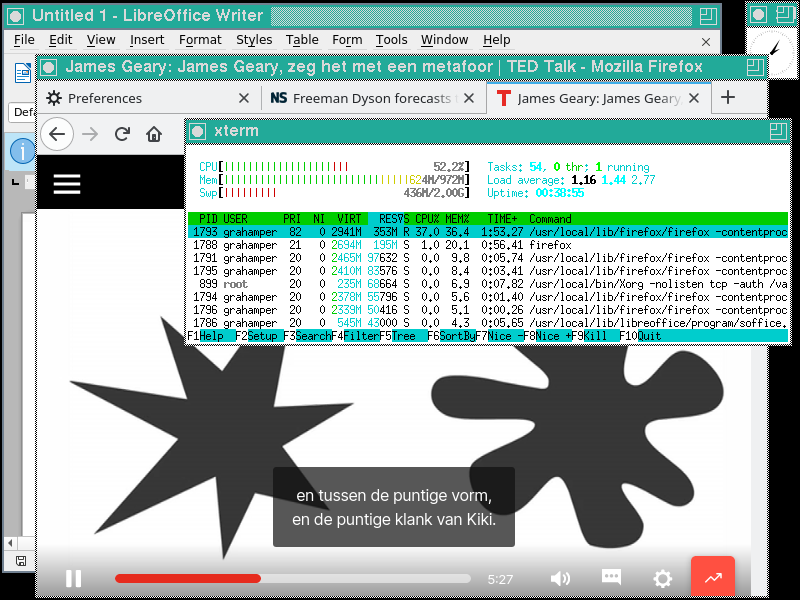Viewport: 800px width, 600px height.
Task: Open the TED hamburger menu
Action: point(67,182)
